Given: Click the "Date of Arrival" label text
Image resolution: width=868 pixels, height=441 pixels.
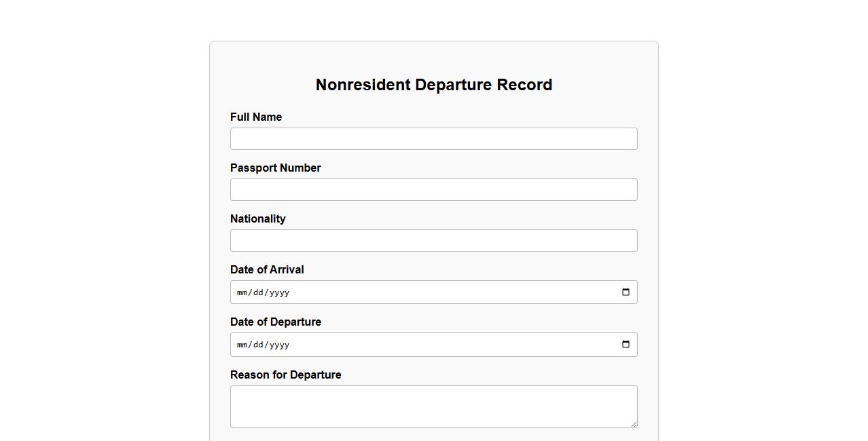Looking at the screenshot, I should tap(267, 270).
